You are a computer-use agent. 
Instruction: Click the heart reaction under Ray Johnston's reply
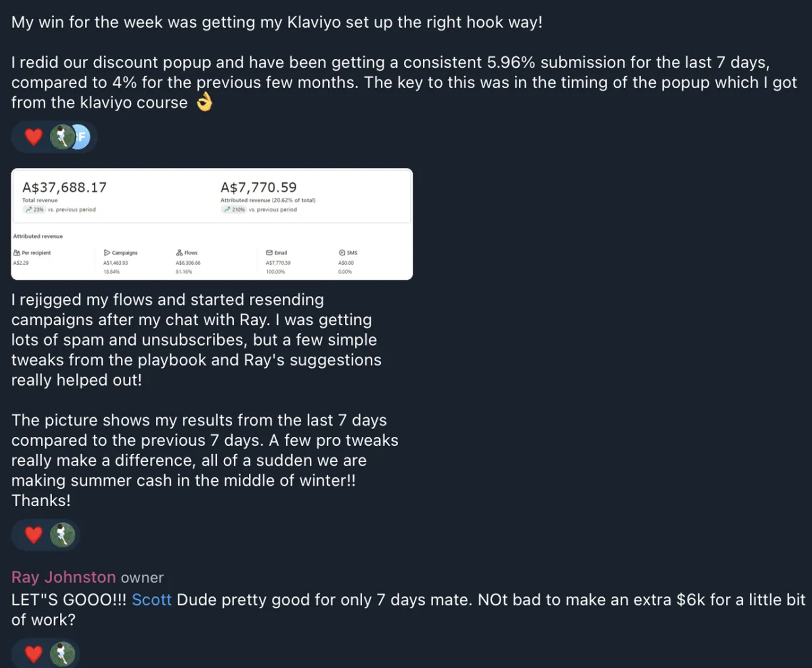[34, 654]
